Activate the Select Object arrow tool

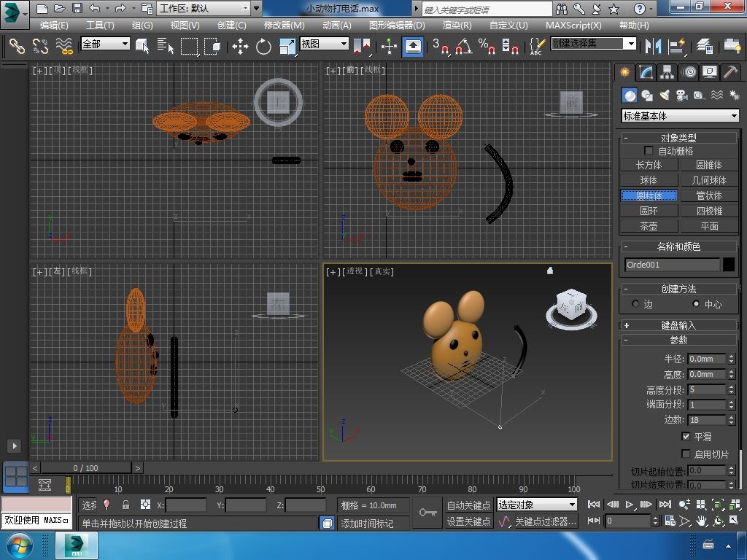[x=142, y=46]
